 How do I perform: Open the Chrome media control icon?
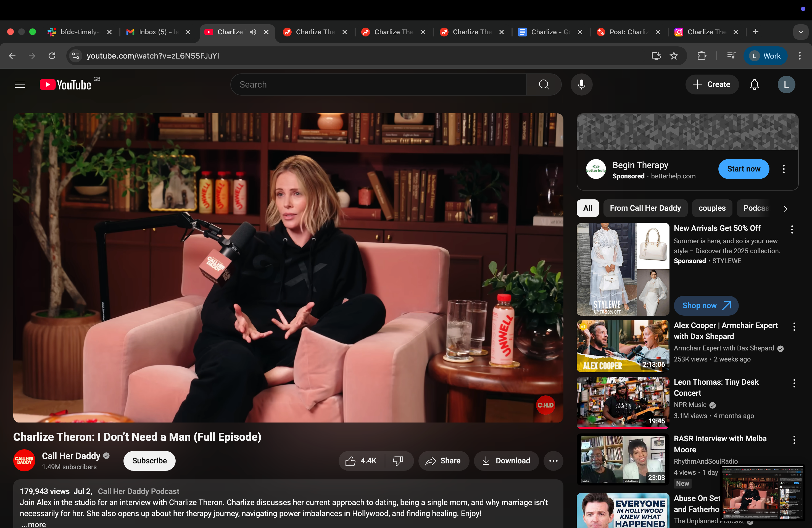pyautogui.click(x=731, y=56)
